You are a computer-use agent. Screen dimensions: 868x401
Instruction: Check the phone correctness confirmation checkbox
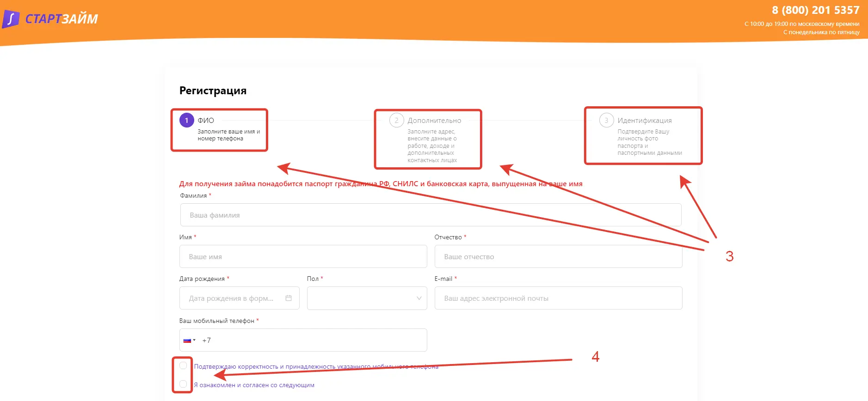[183, 366]
